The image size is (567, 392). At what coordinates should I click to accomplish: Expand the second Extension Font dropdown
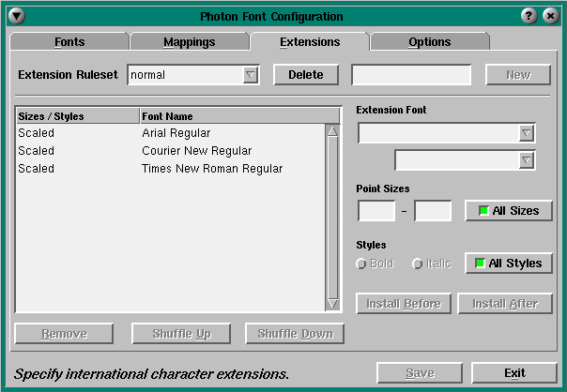pyautogui.click(x=526, y=160)
